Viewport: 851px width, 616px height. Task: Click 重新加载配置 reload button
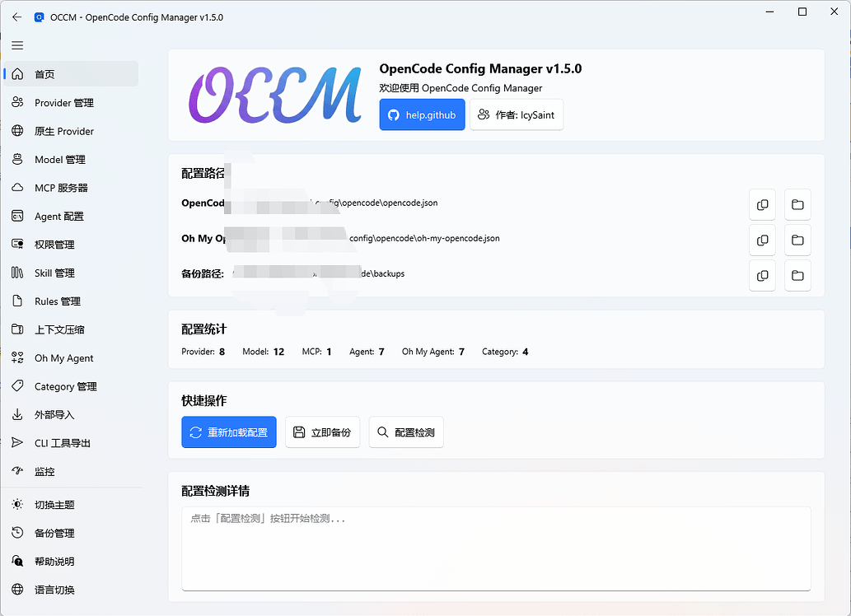[229, 432]
